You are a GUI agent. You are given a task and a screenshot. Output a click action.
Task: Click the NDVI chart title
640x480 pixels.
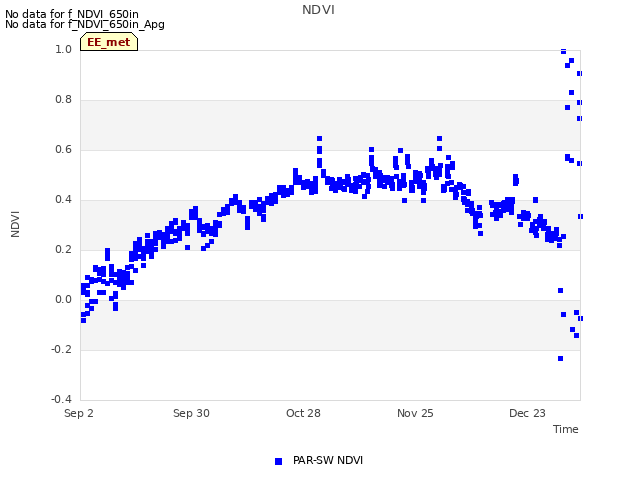coord(318,10)
